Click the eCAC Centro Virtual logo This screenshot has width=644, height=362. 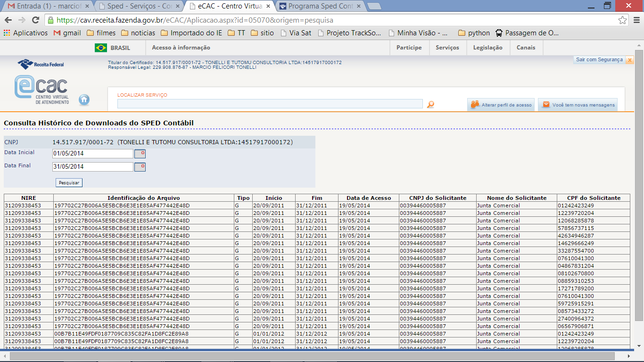point(42,90)
